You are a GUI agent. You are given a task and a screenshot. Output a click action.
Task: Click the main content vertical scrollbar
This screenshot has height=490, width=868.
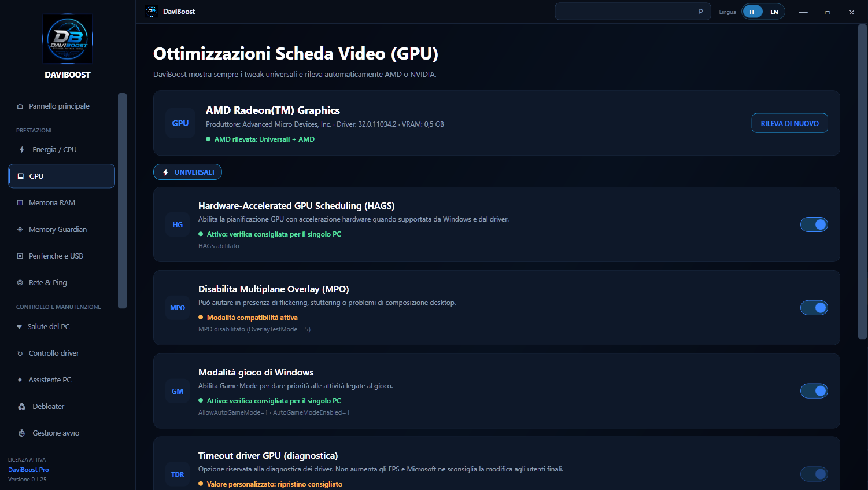pos(862,182)
